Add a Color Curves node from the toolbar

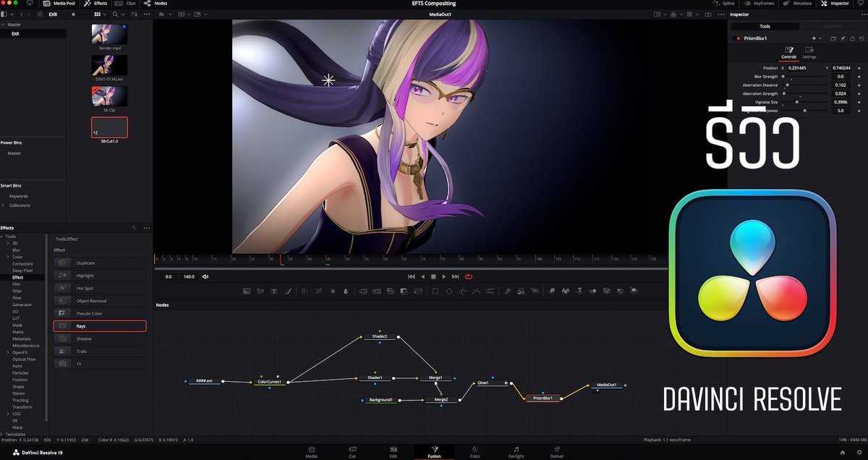318,290
